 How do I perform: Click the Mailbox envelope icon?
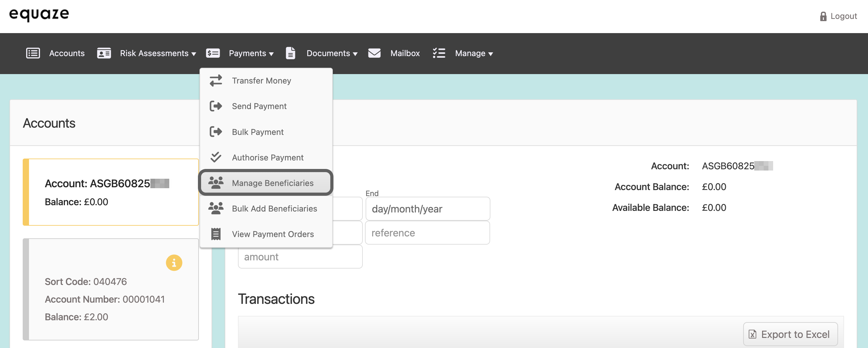tap(374, 53)
